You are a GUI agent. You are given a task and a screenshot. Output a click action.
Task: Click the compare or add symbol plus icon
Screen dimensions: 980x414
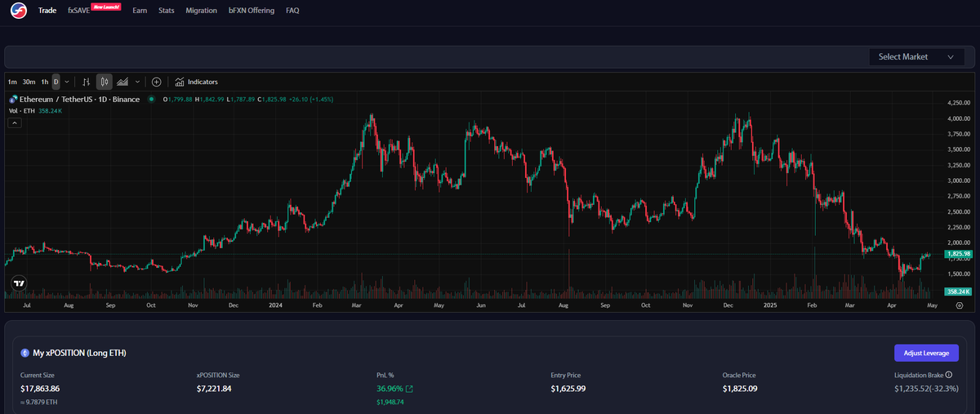157,82
